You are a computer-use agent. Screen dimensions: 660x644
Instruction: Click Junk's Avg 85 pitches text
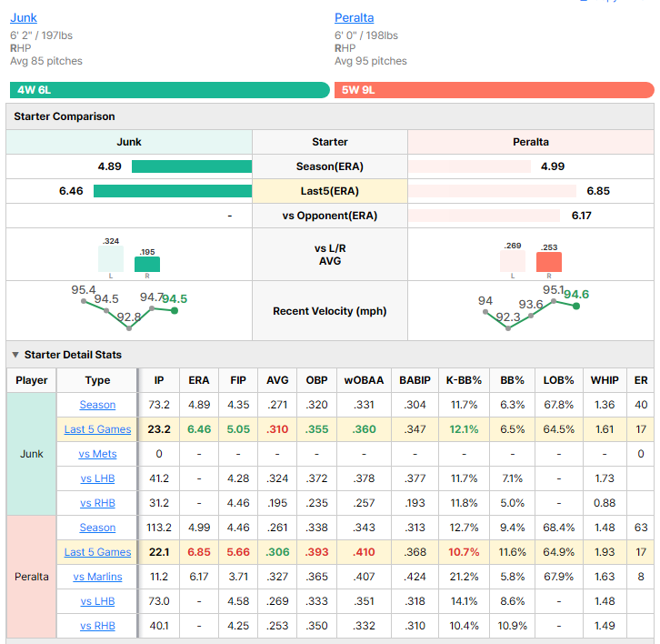[46, 61]
